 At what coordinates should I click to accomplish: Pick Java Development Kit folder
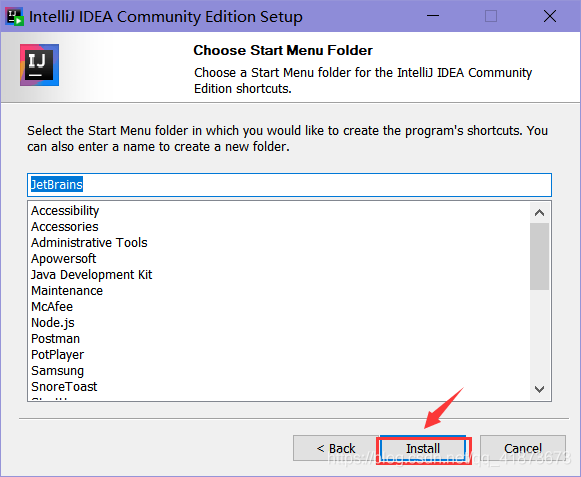coord(92,275)
